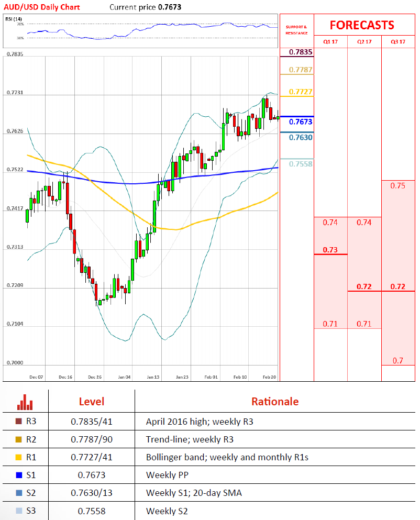The width and height of the screenshot is (420, 520).
Task: Click the 0.7630 support level marker
Action: pyautogui.click(x=301, y=137)
